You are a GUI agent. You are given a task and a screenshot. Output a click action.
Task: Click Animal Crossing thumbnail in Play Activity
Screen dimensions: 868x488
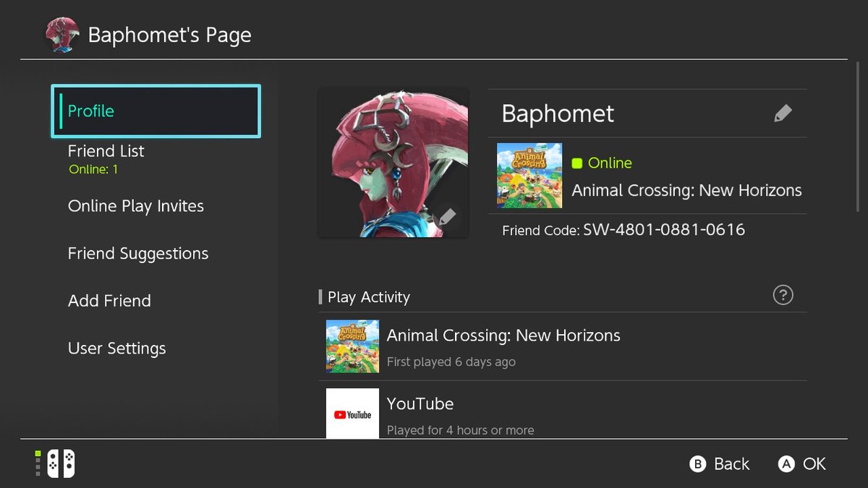coord(352,346)
